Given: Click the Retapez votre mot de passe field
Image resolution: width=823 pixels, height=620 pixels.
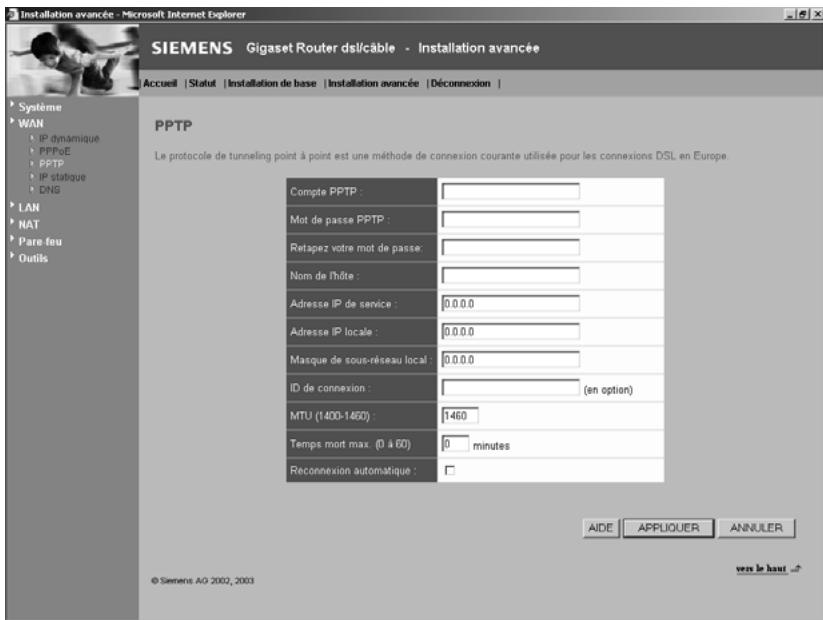Looking at the screenshot, I should click(511, 247).
